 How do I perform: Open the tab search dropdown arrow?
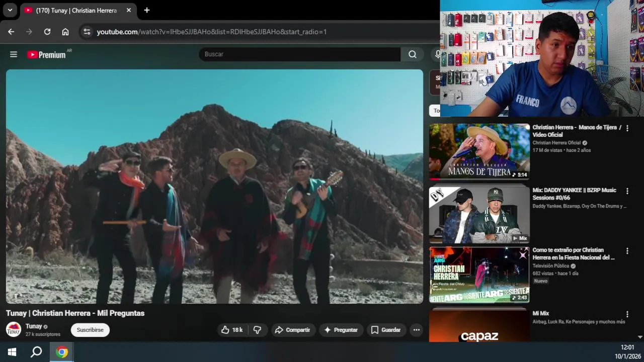pos(10,10)
